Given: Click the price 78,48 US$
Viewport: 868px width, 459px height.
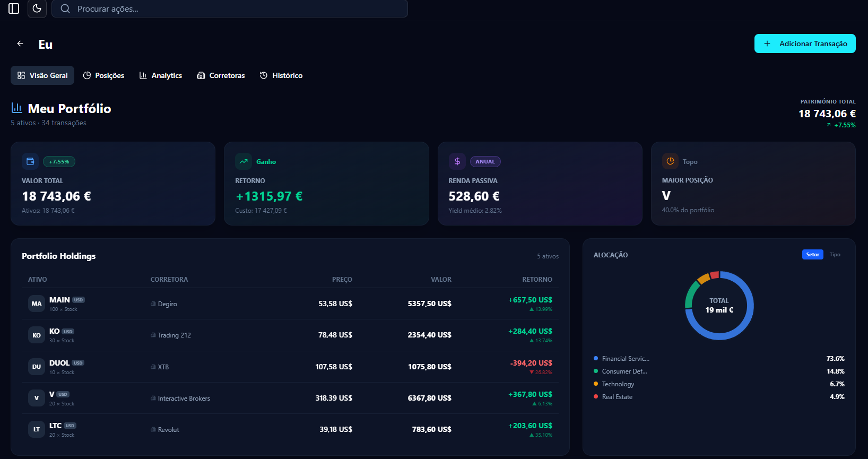Looking at the screenshot, I should [335, 335].
